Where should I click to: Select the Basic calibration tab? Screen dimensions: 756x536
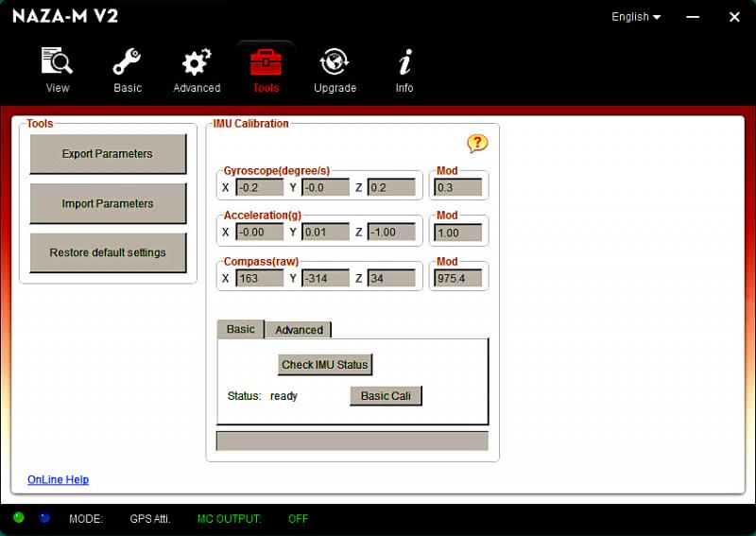(240, 329)
